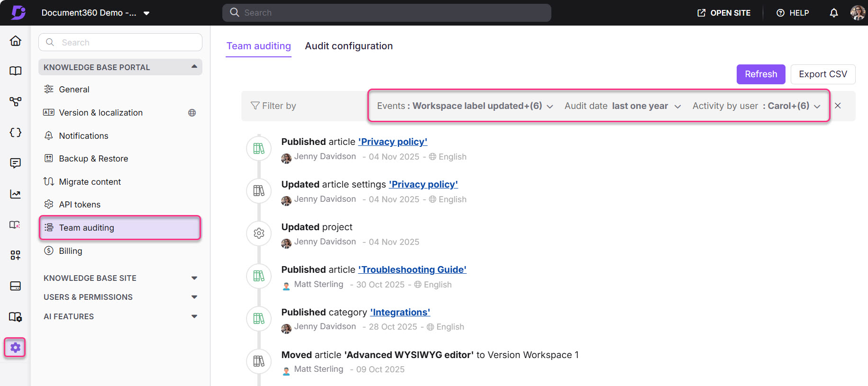Open the AI book sparkle icon in left rail
The width and height of the screenshot is (868, 386).
pyautogui.click(x=16, y=224)
